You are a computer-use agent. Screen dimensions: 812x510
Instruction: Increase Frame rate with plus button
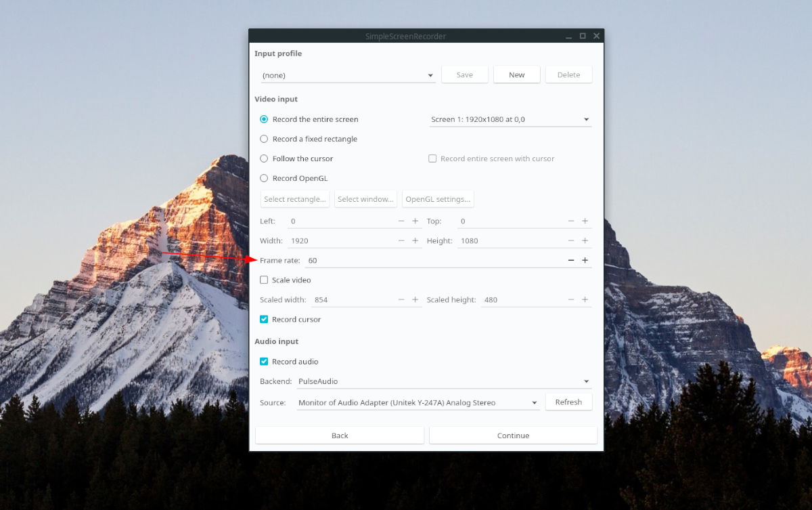click(x=585, y=260)
